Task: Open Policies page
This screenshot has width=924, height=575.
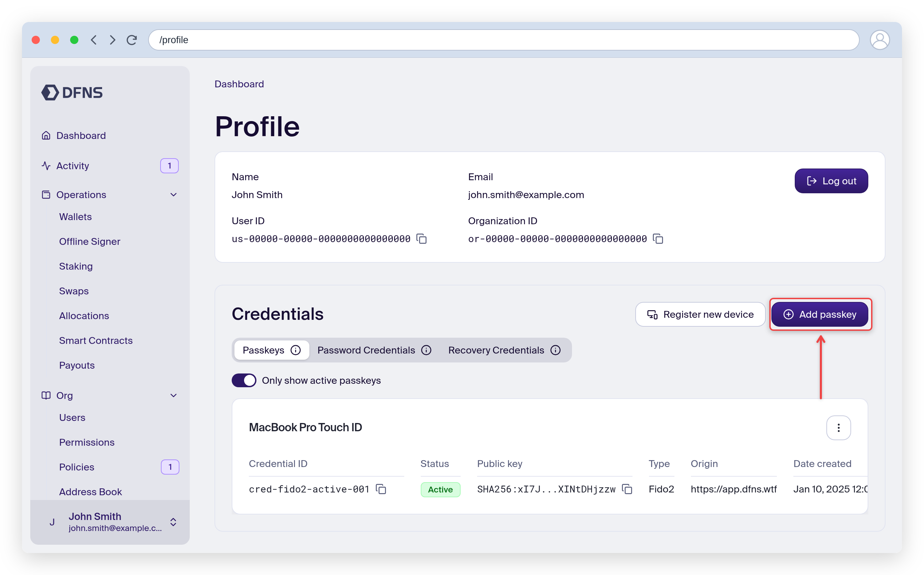Action: click(x=76, y=467)
